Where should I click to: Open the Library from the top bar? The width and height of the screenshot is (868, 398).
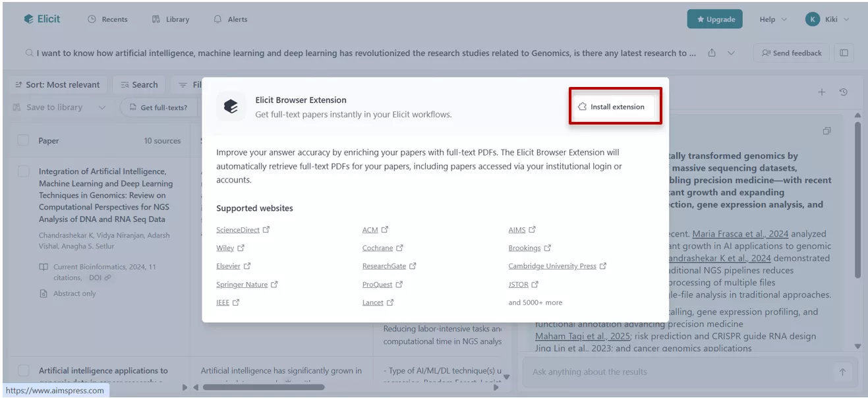pyautogui.click(x=170, y=19)
